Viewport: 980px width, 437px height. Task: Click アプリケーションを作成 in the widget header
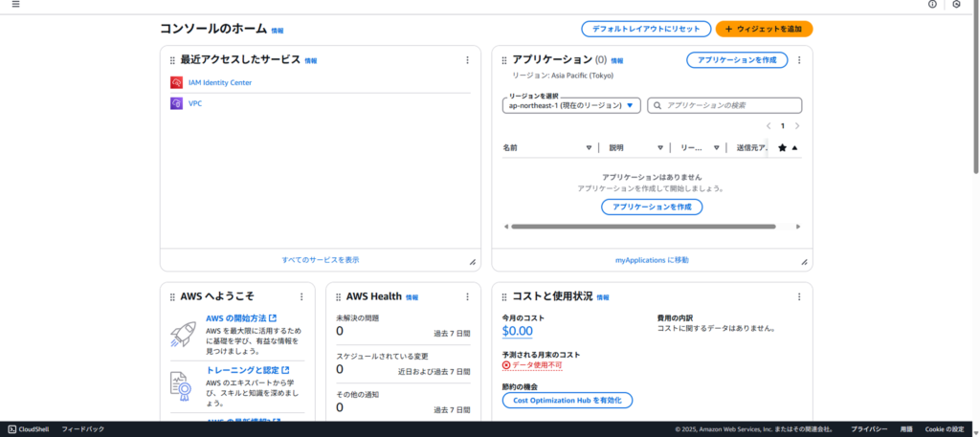click(x=737, y=60)
